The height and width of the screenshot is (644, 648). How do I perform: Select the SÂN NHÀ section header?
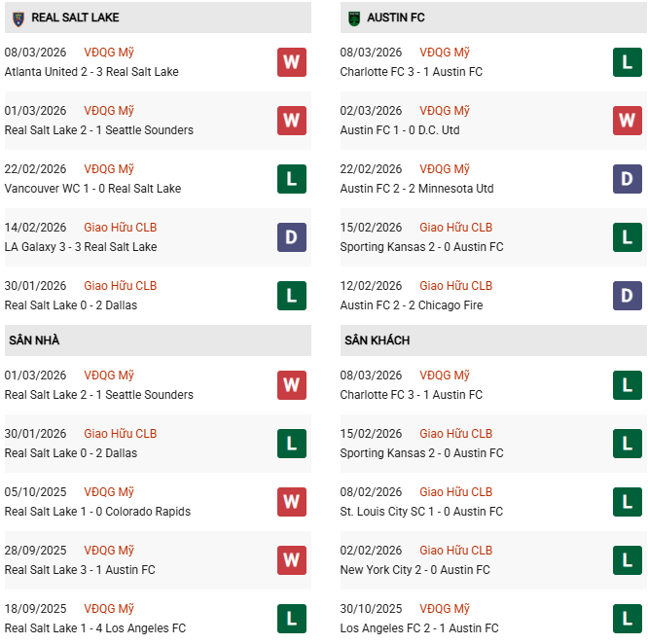coord(35,340)
